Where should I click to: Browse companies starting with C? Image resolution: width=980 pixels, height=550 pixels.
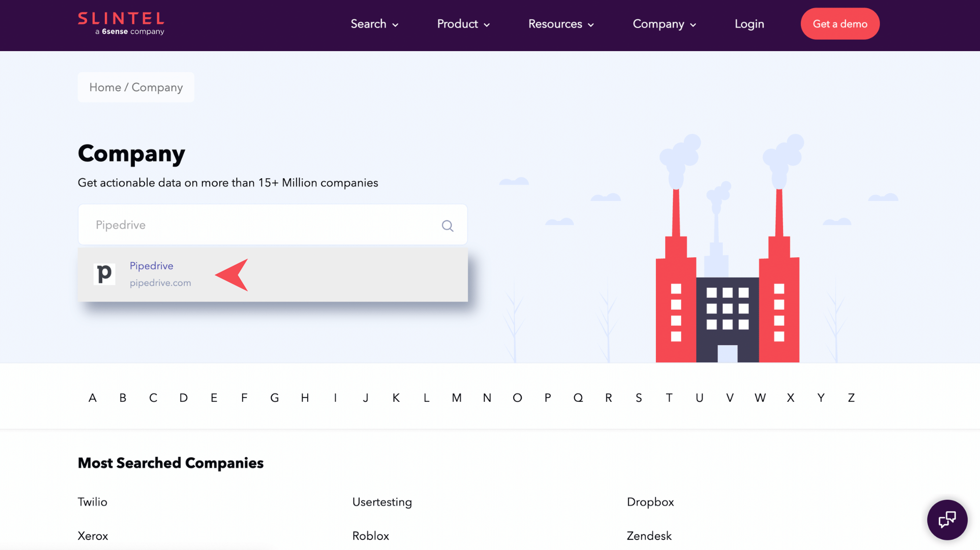[x=153, y=398]
